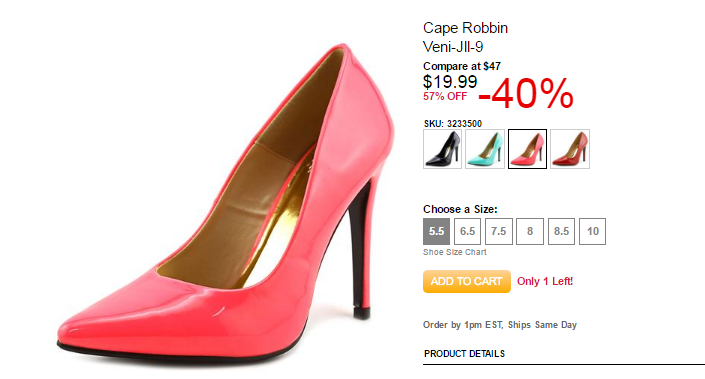Viewport: 705px width, 379px height.
Task: Select the black pump color thumbnail
Action: (442, 149)
